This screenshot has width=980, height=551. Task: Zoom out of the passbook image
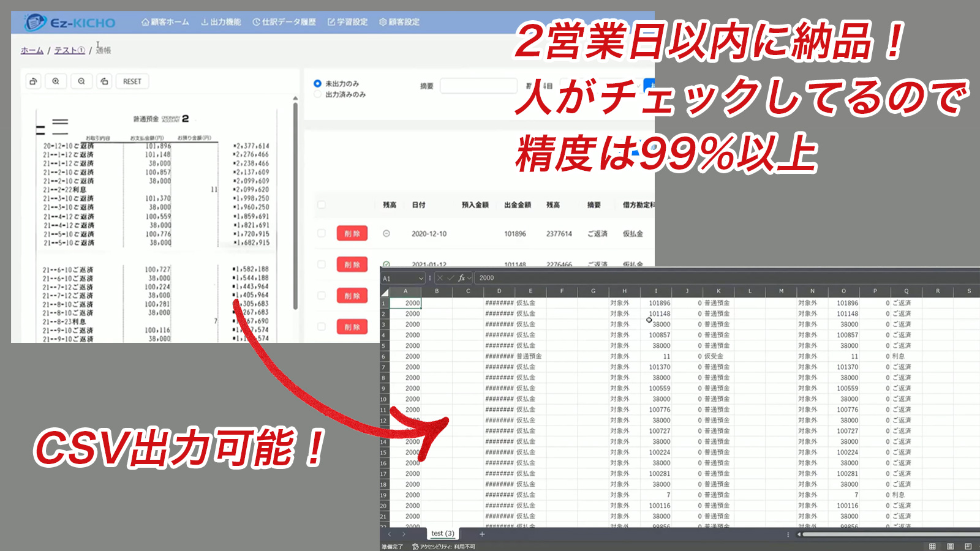81,81
